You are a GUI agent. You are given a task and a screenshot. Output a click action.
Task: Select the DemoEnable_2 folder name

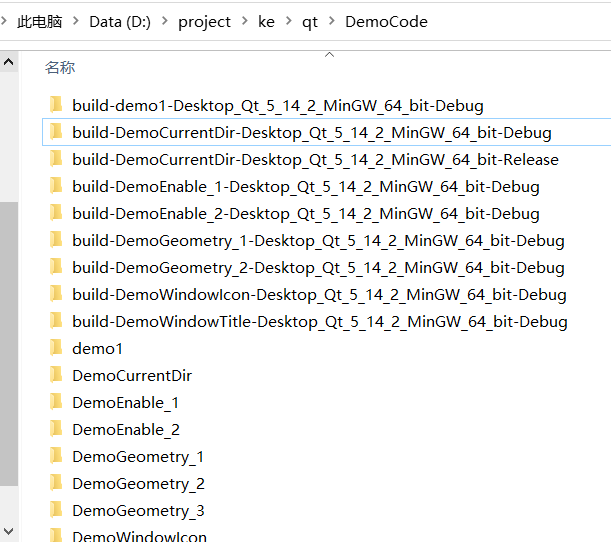click(x=126, y=430)
